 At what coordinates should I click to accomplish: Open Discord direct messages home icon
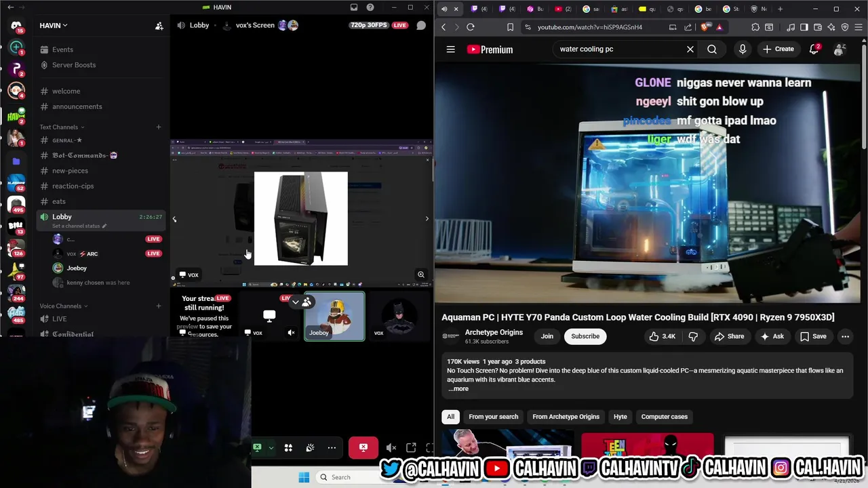[x=16, y=26]
